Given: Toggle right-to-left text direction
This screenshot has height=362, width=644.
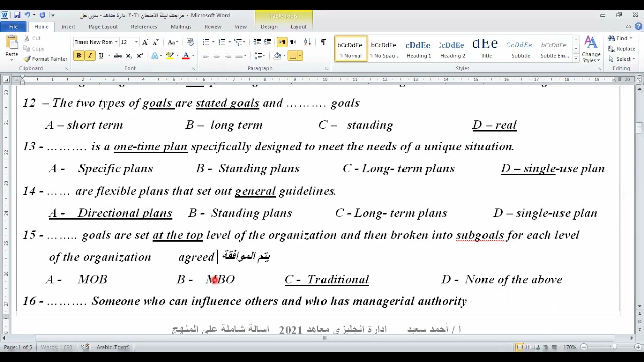Looking at the screenshot, I should [293, 42].
